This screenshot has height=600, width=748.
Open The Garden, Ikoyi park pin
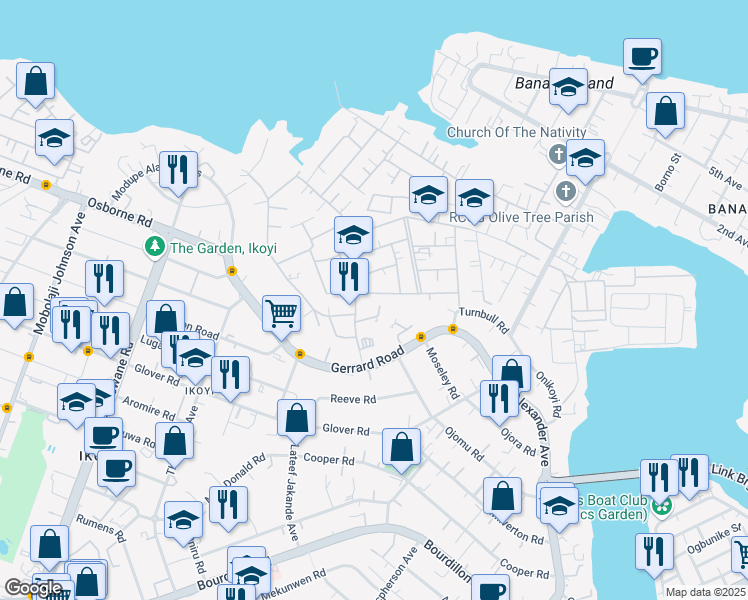155,247
